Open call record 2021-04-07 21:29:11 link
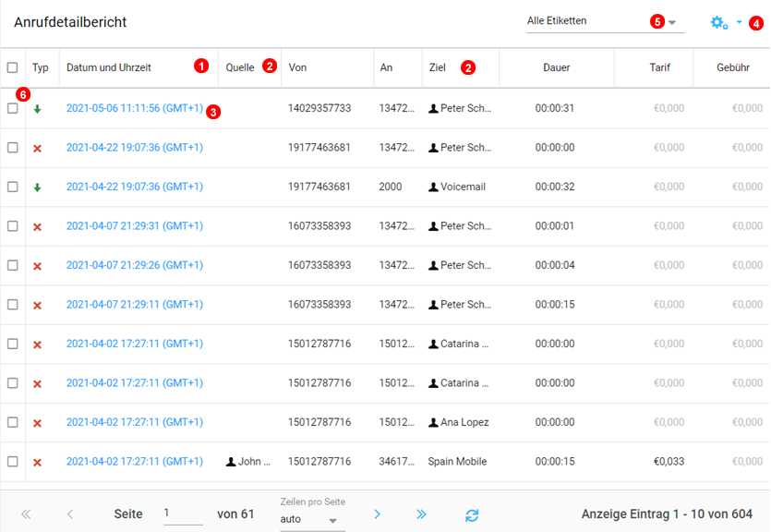771x532 pixels. [x=135, y=305]
